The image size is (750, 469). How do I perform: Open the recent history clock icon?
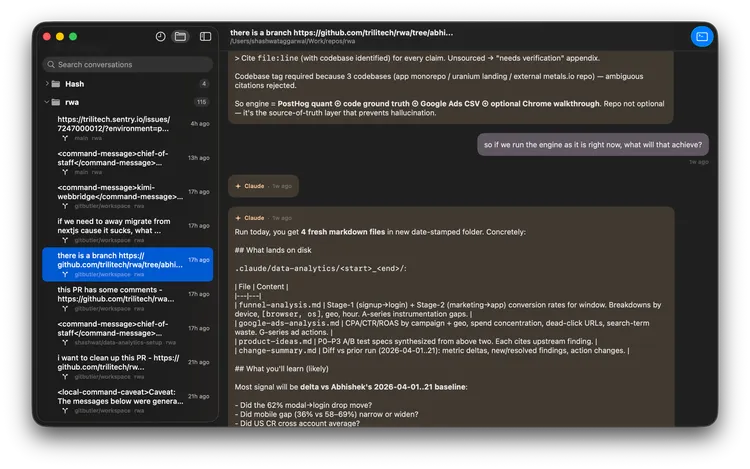tap(160, 36)
